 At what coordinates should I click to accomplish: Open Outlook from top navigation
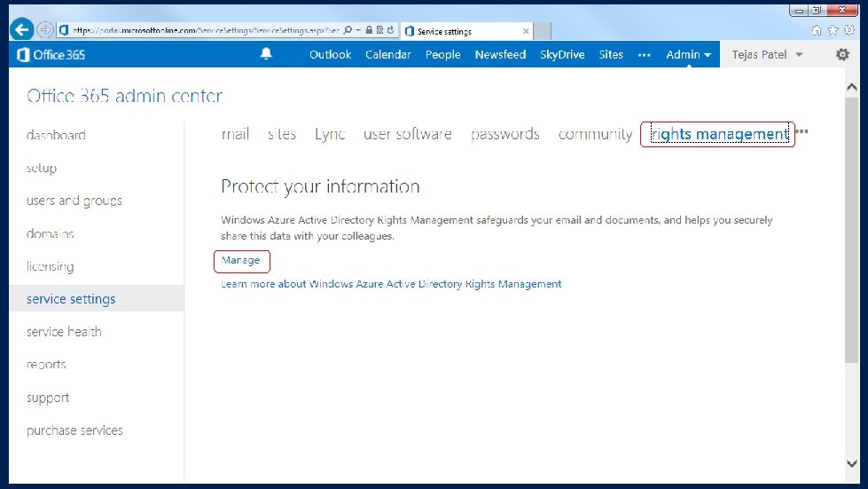click(331, 54)
